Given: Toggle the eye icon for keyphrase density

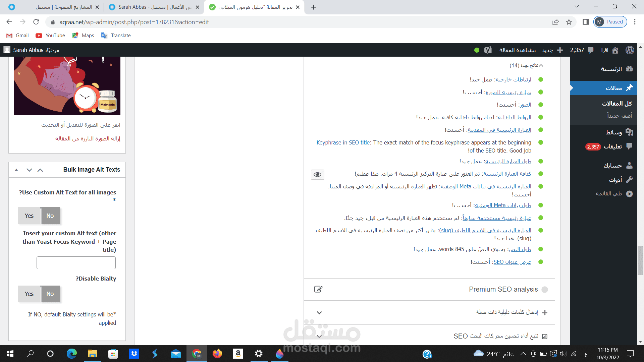Looking at the screenshot, I should click(317, 174).
